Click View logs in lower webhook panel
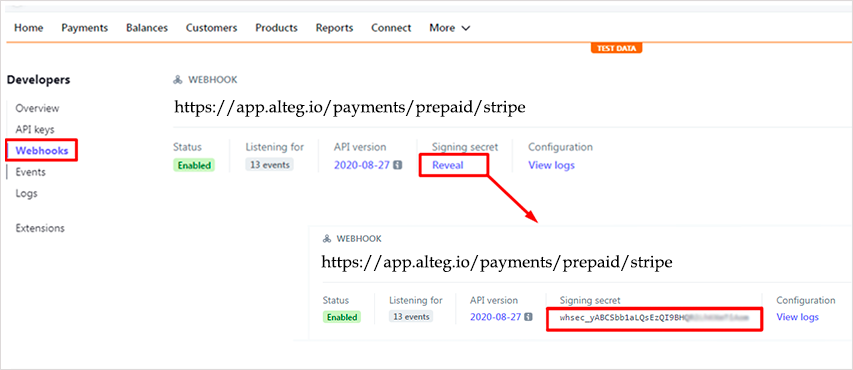Screen dimensions: 853x370 point(797,317)
